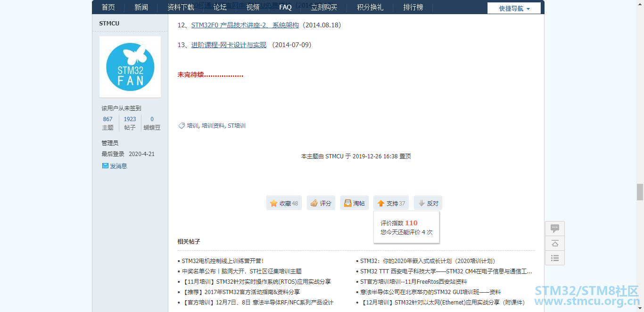Click the 培训资料 tag
The image size is (644, 312).
click(x=213, y=126)
